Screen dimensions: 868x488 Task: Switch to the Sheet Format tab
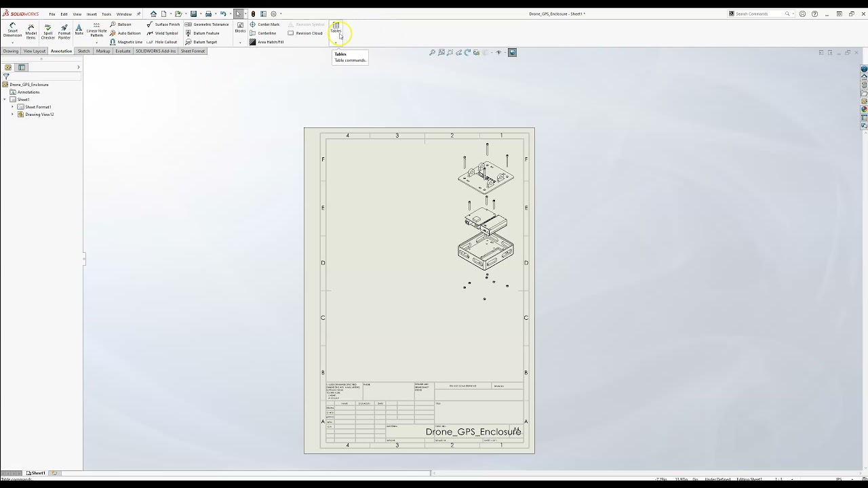(193, 51)
